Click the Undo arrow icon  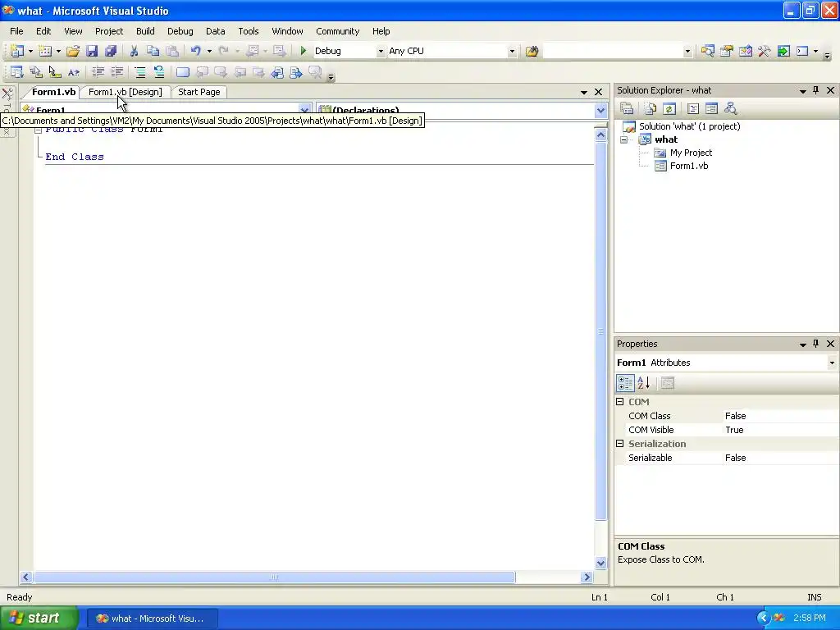[195, 51]
